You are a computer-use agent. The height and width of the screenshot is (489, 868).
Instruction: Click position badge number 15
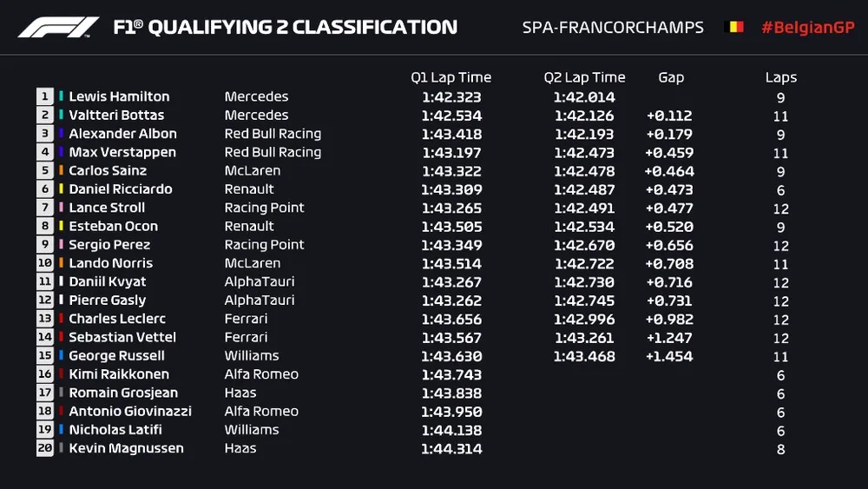click(x=45, y=355)
